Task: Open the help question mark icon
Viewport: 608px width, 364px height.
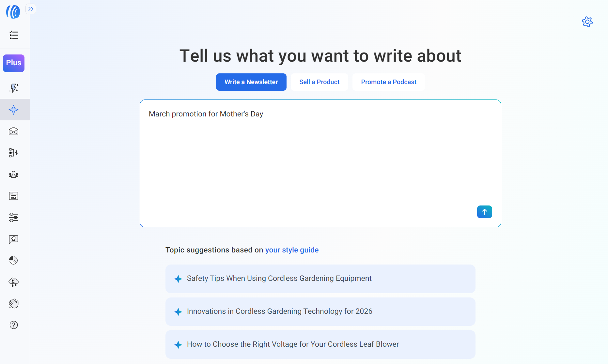Action: (13, 325)
